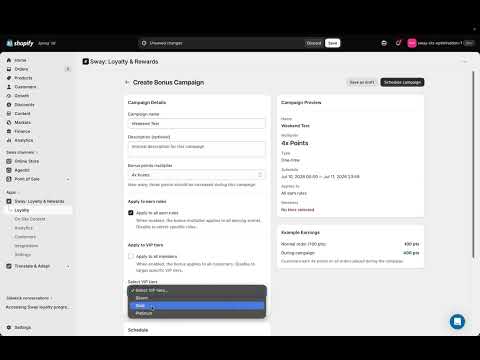The height and width of the screenshot is (360, 480).
Task: Open the Sway: Loyalty & Rewards app in sidebar
Action: pos(39,201)
